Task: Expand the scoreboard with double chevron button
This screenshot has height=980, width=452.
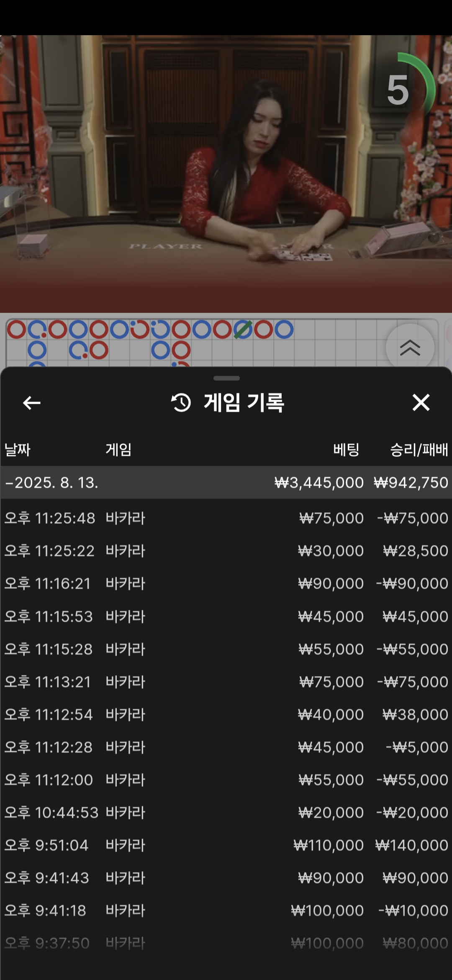Action: (x=410, y=348)
